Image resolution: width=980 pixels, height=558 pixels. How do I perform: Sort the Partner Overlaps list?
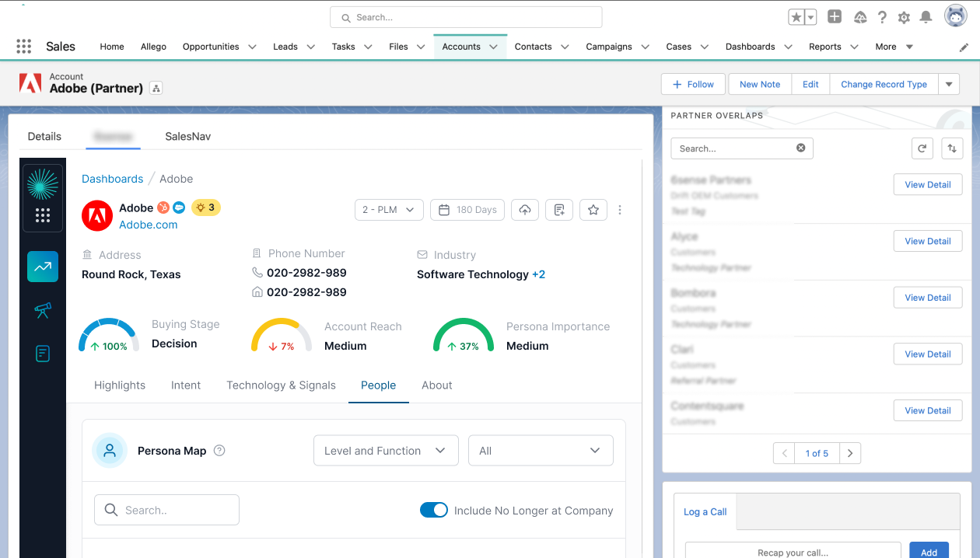pos(952,148)
